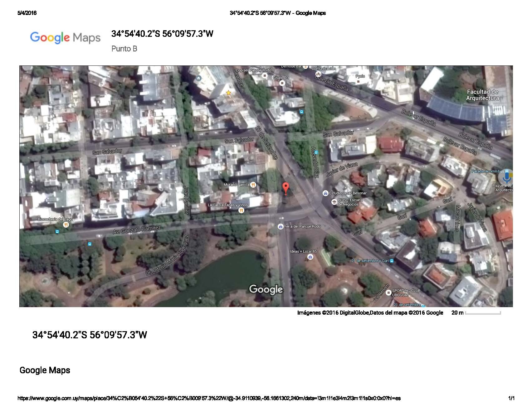Click the coordinates text below the map
Image resolution: width=532 pixels, height=411 pixels.
click(90, 335)
